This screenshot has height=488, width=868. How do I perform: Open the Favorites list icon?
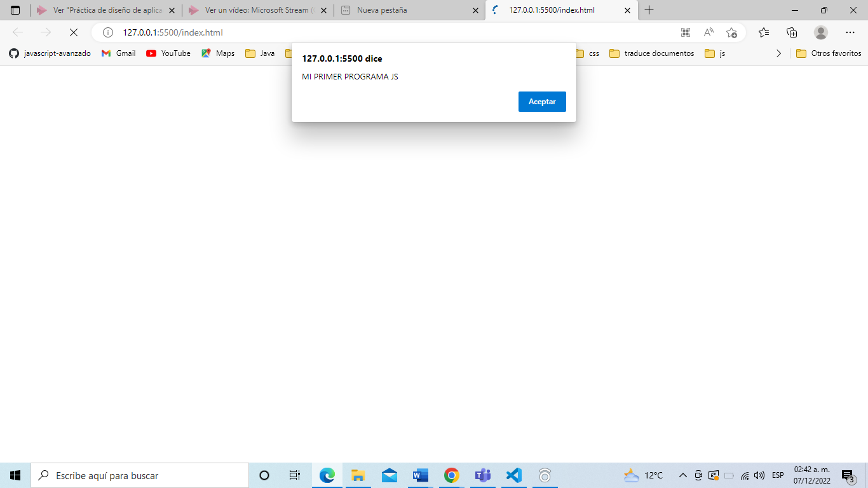point(764,32)
